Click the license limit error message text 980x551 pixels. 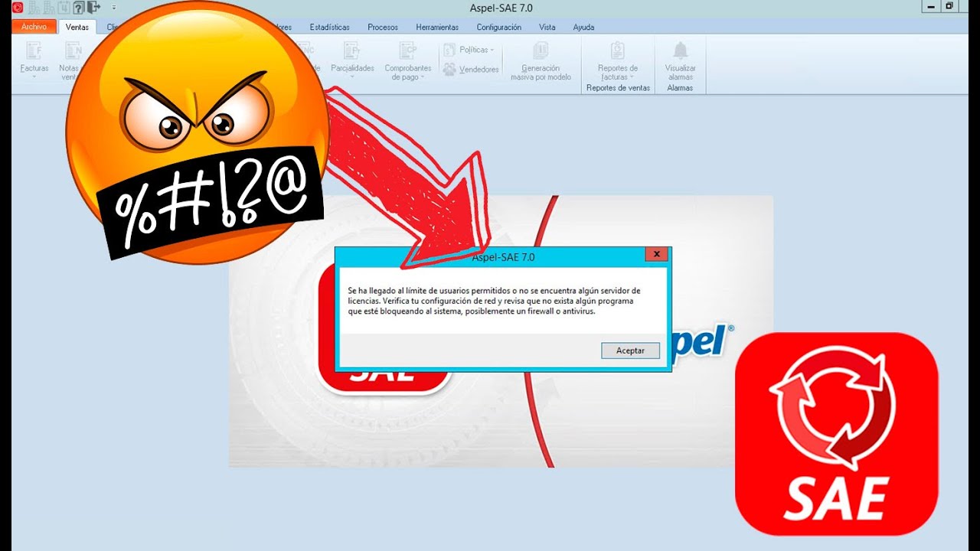pyautogui.click(x=494, y=301)
